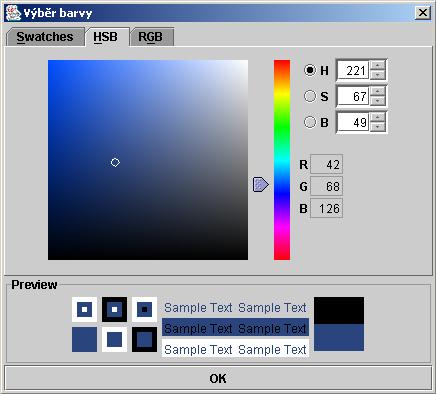This screenshot has height=394, width=436.
Task: Close the Výběr barvy dialog
Action: (423, 13)
